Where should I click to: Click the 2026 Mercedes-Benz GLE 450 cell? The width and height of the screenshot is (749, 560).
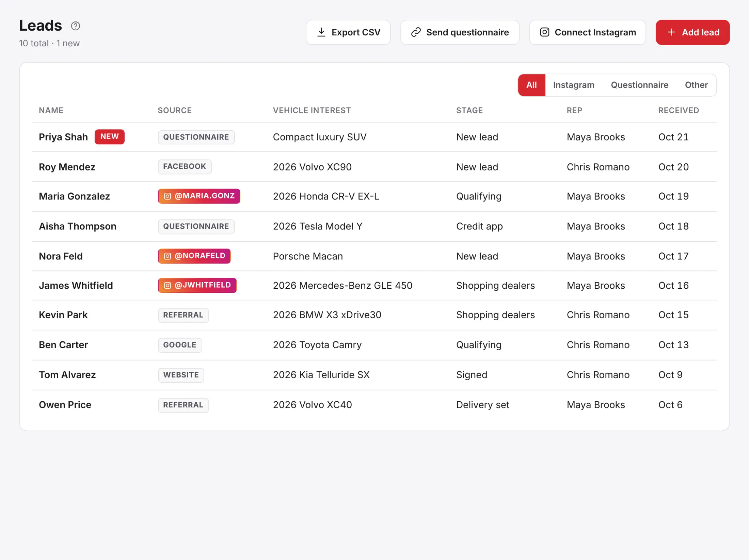pyautogui.click(x=342, y=286)
